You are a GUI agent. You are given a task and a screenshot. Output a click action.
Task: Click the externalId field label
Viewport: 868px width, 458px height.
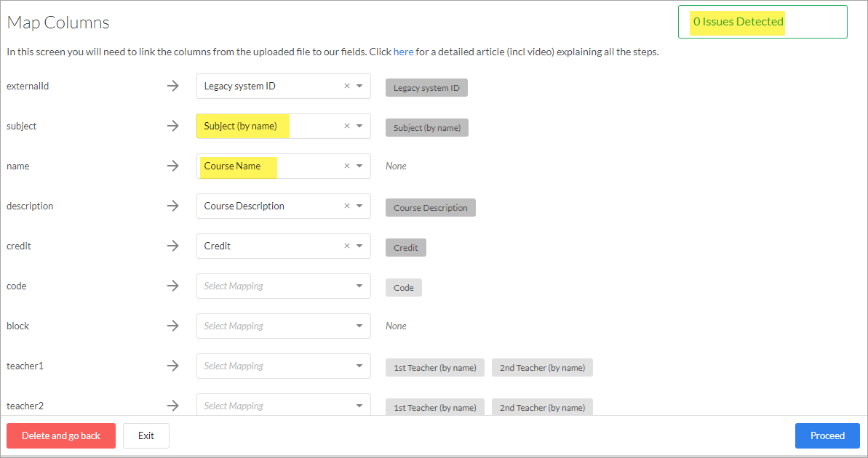(x=28, y=87)
